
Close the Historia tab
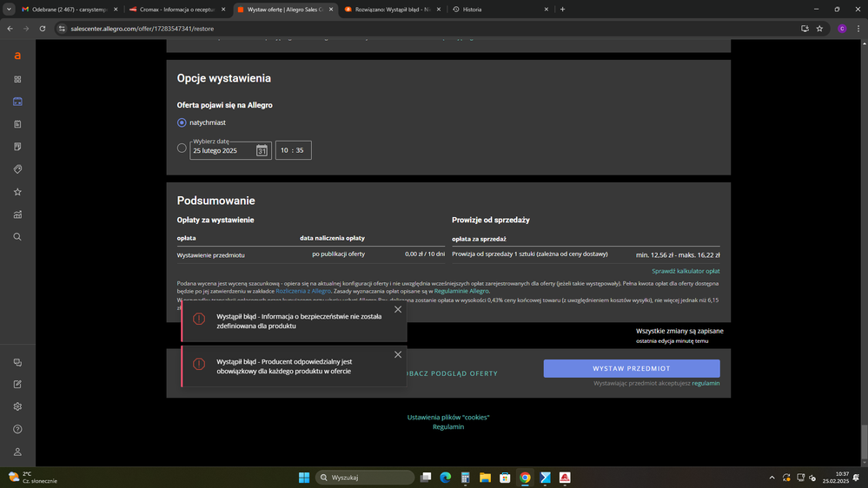546,10
